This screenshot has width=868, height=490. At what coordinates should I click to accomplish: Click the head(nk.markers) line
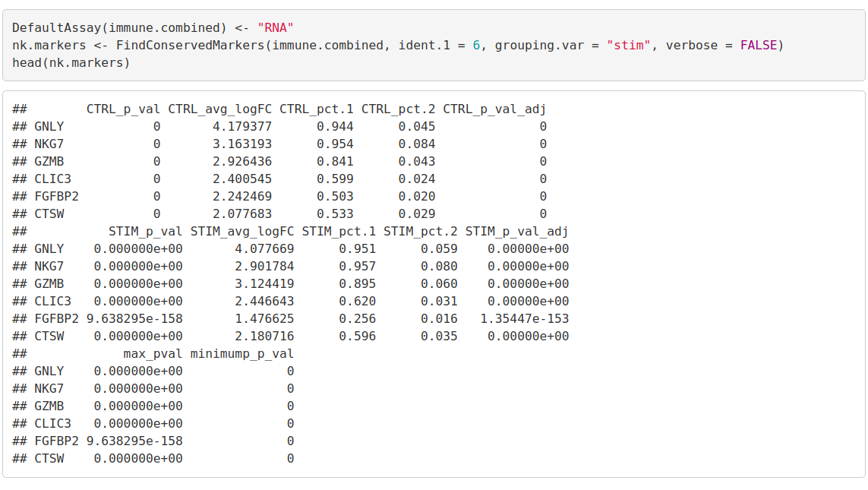[70, 62]
